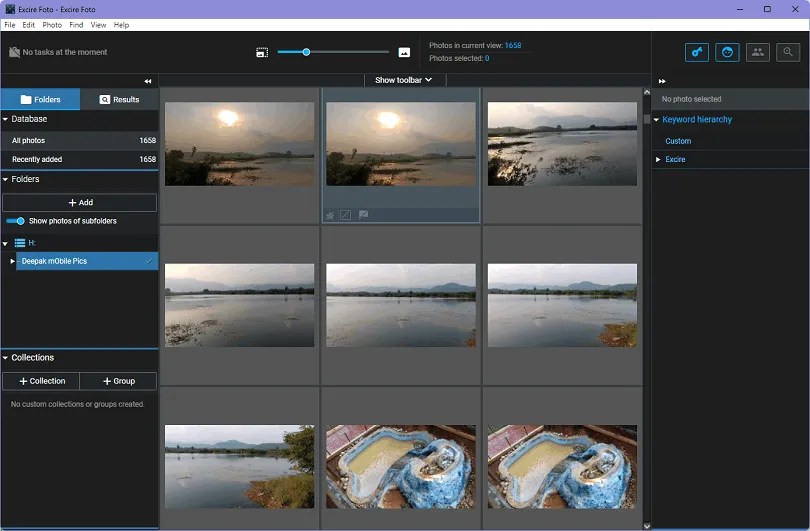Select rightmost lake photo in second row
The image size is (810, 531).
[562, 305]
